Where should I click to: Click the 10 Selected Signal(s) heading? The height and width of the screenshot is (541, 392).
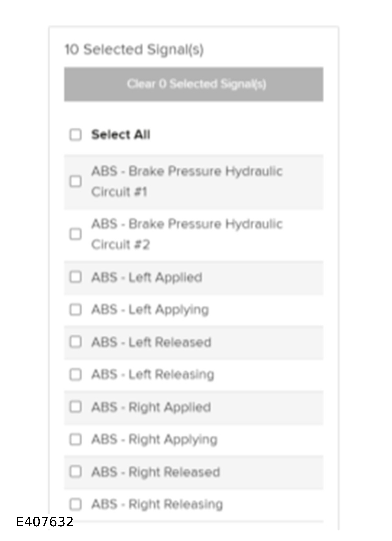tap(134, 50)
